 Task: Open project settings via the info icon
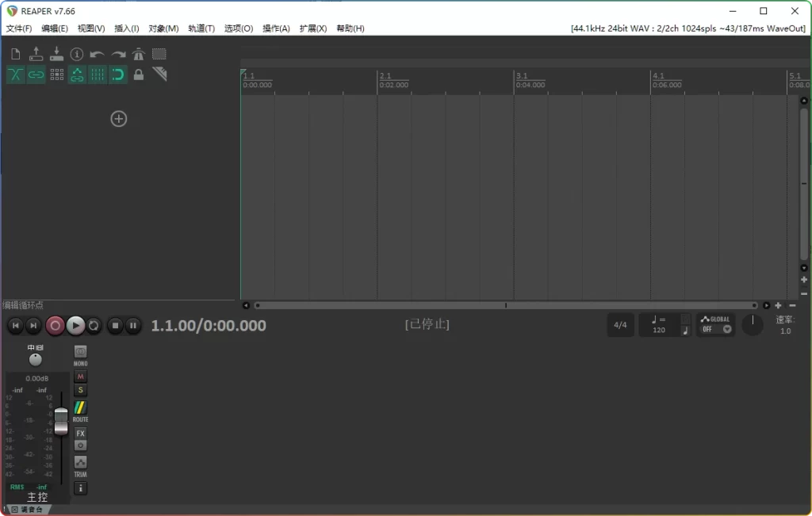77,54
